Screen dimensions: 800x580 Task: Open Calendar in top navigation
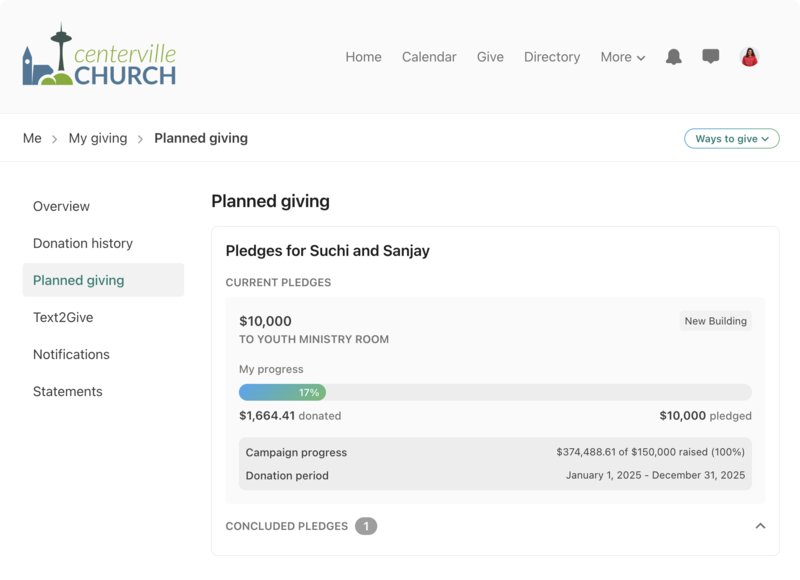coord(429,57)
